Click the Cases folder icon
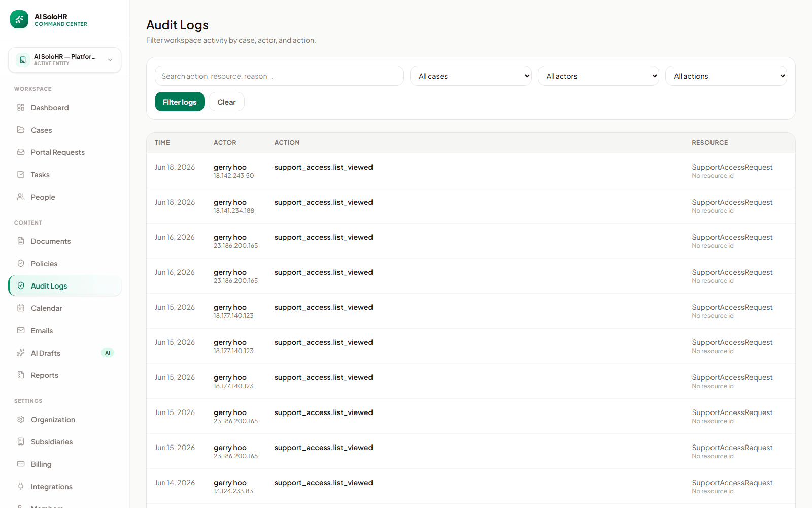The image size is (812, 508). coord(21,130)
